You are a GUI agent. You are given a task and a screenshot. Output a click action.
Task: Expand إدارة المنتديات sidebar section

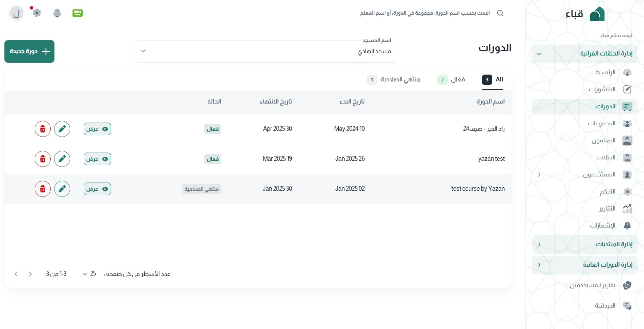[584, 244]
